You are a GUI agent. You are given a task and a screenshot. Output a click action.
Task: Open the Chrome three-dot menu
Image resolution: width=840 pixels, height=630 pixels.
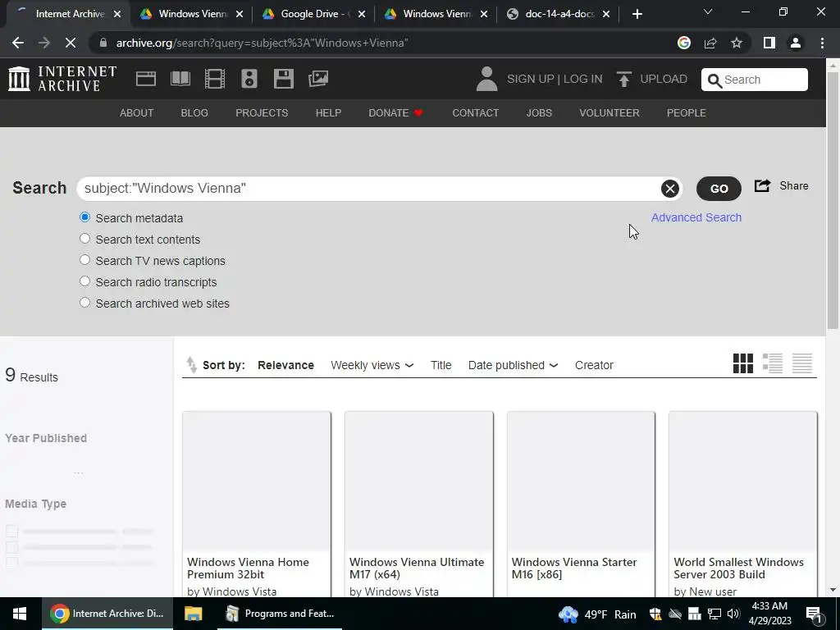[x=822, y=43]
